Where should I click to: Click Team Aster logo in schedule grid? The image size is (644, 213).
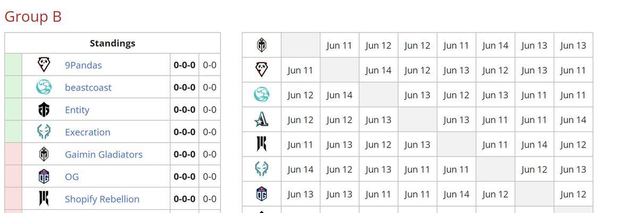[261, 120]
